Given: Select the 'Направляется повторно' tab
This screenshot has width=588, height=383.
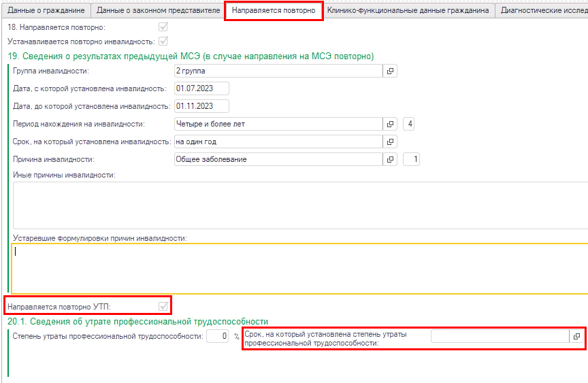Looking at the screenshot, I should point(274,11).
